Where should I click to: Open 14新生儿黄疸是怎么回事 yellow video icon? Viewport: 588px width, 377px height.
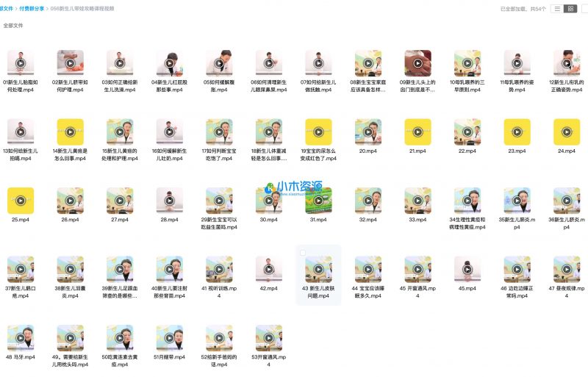[x=70, y=132]
